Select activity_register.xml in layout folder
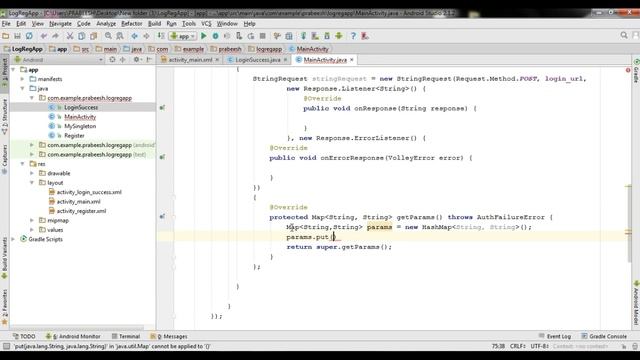This screenshot has height=360, width=640. 81,211
